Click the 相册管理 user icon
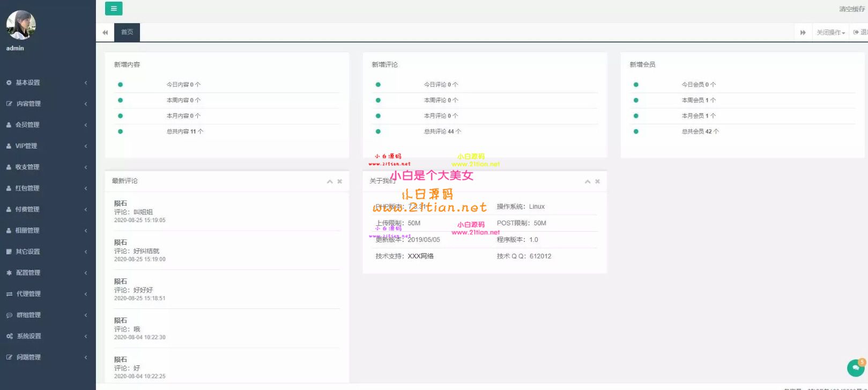Image resolution: width=868 pixels, height=390 pixels. click(9, 231)
